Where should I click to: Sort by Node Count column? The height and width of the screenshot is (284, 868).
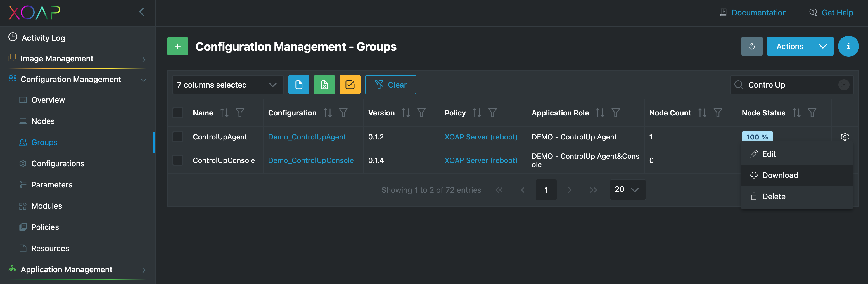tap(702, 113)
